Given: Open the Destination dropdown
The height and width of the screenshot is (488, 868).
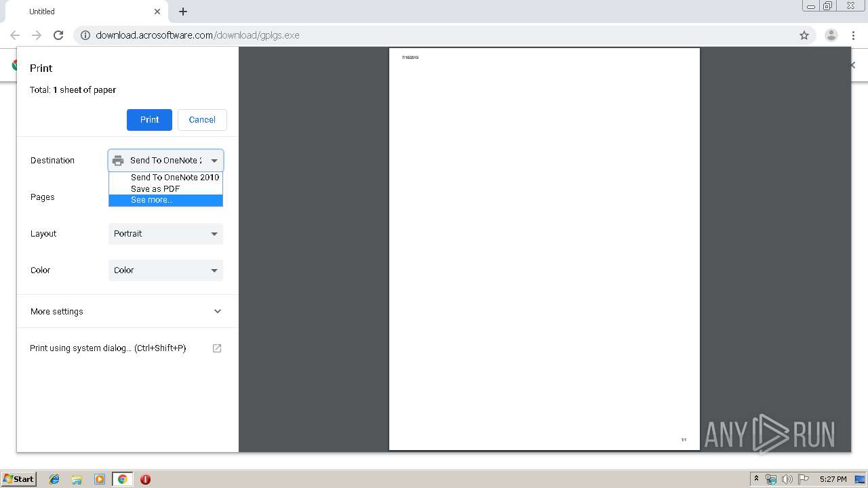Looking at the screenshot, I should pyautogui.click(x=165, y=161).
